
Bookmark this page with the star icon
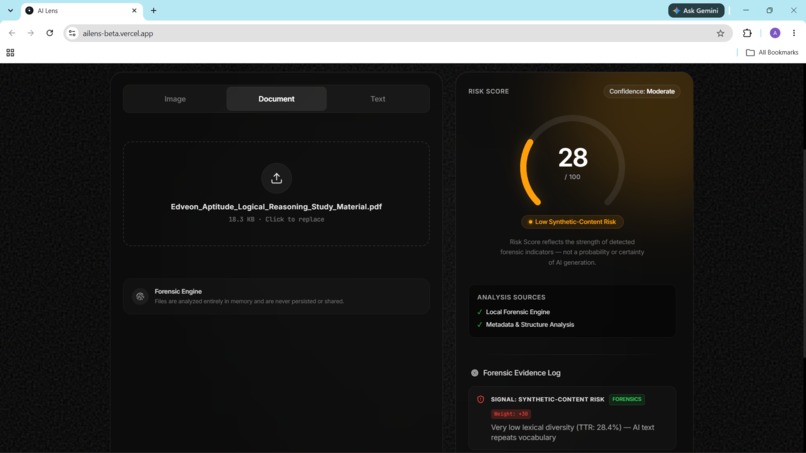click(x=720, y=33)
